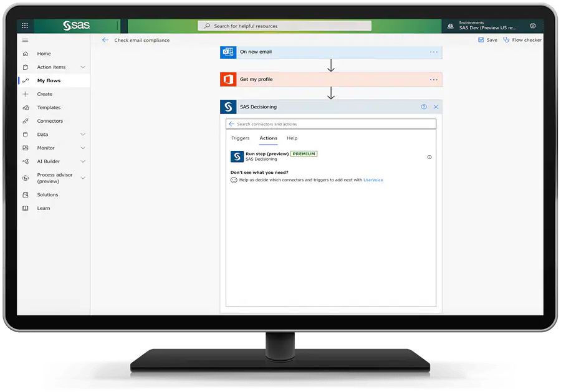Click the Check email compliance title
Viewport: 561px width, 392px height.
[x=142, y=40]
